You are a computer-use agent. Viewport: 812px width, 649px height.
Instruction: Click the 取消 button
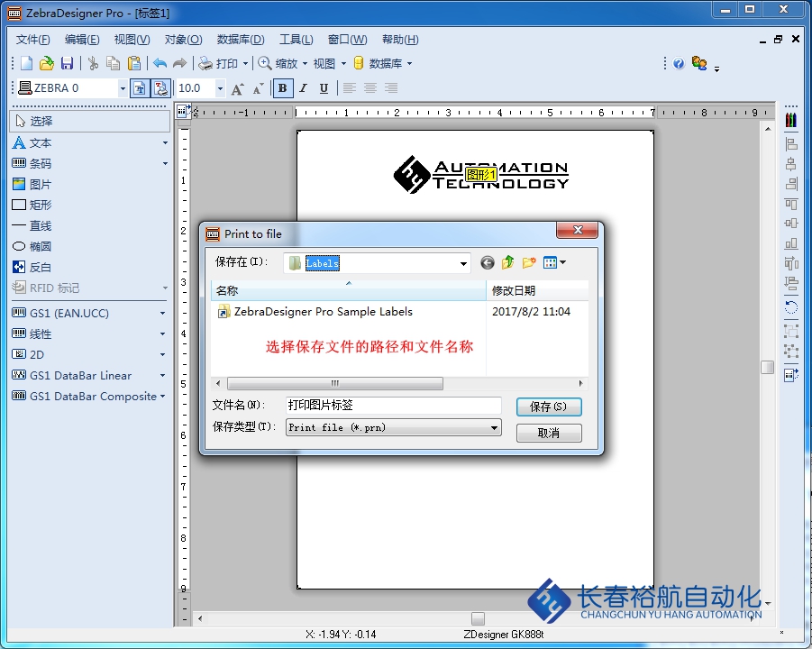(x=549, y=433)
